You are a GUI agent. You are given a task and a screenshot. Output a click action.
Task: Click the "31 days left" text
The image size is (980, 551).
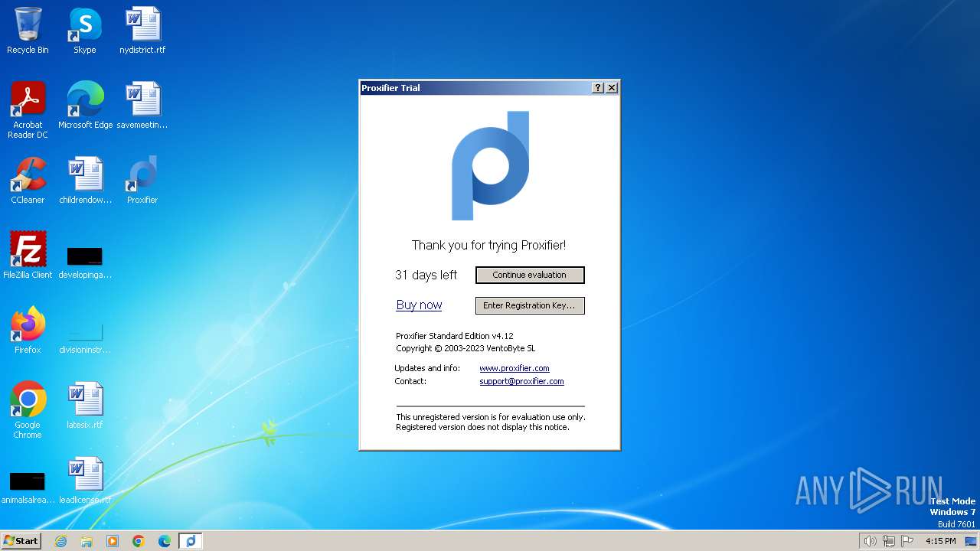426,275
